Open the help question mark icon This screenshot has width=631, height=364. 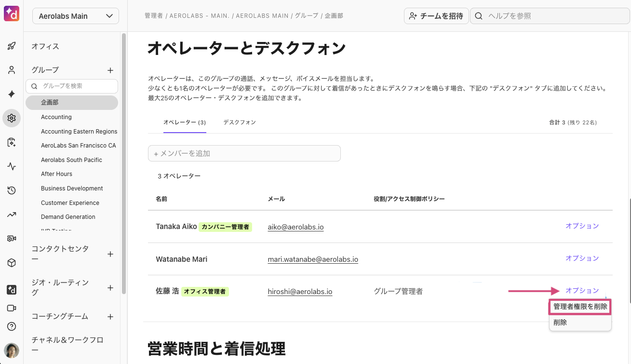12,326
